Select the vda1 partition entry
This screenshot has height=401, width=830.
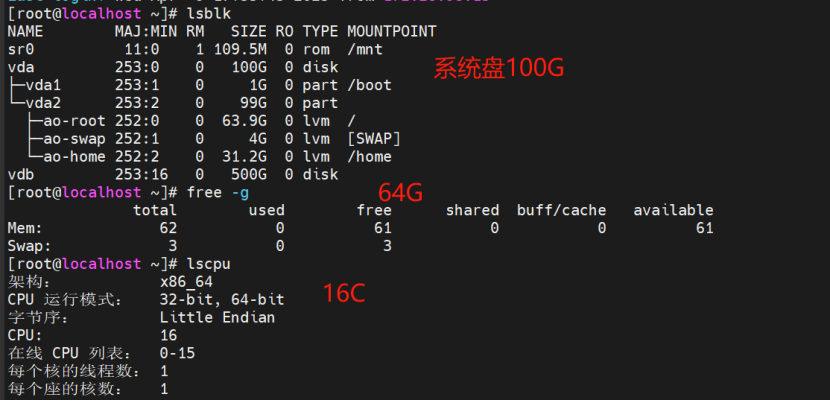click(x=43, y=85)
